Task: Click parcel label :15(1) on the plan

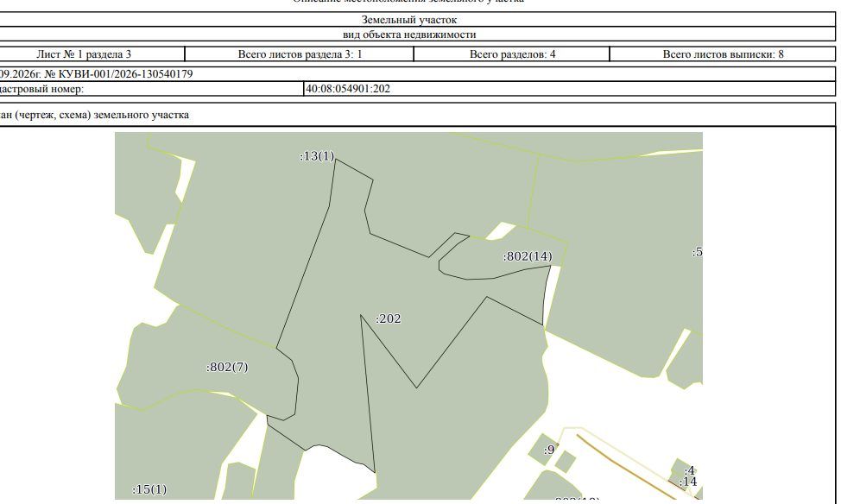Action: (149, 489)
